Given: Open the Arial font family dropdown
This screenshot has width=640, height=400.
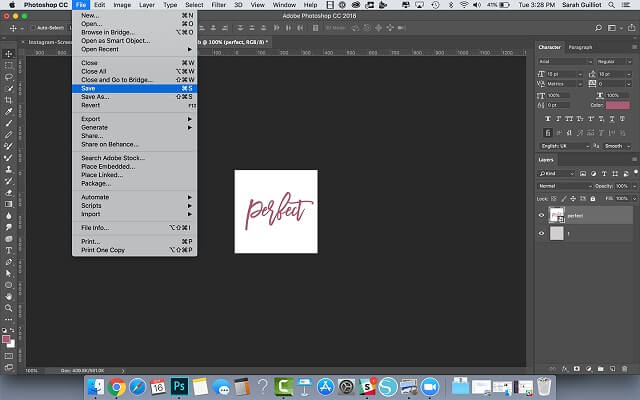Looking at the screenshot, I should point(565,62).
